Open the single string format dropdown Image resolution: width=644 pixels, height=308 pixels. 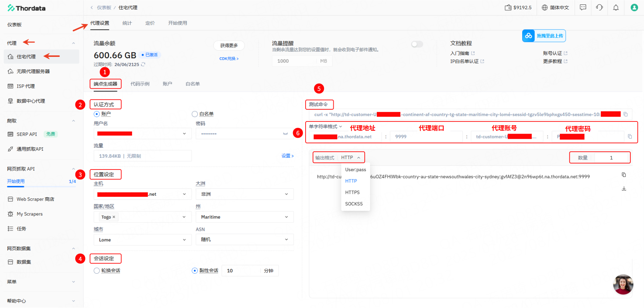326,127
